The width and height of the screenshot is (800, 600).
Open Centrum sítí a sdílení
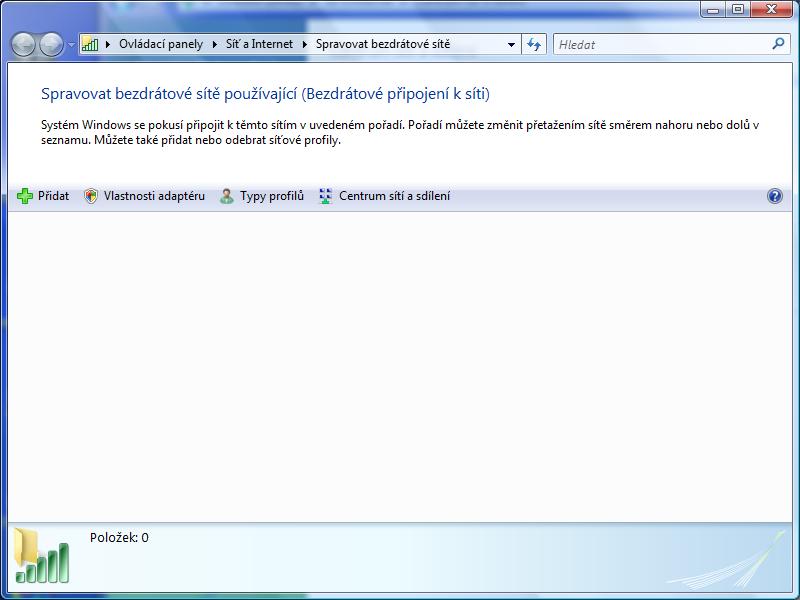coord(384,196)
